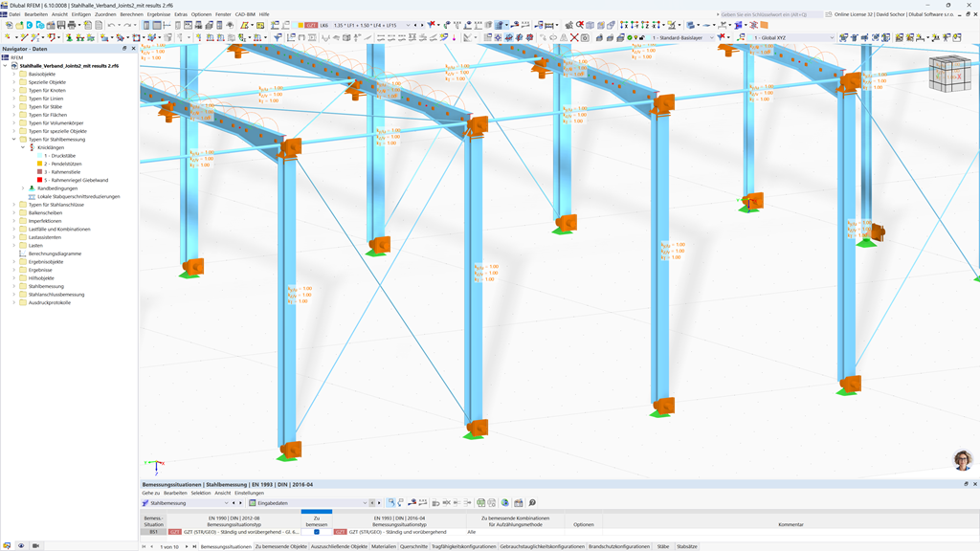Select the 1 - Druckstäbe color swatch
Viewport: 980px width, 551px height.
40,156
